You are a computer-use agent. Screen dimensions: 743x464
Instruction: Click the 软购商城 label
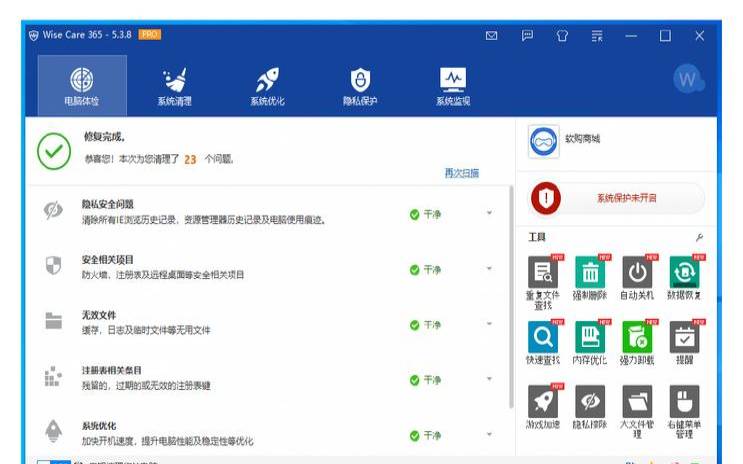582,139
